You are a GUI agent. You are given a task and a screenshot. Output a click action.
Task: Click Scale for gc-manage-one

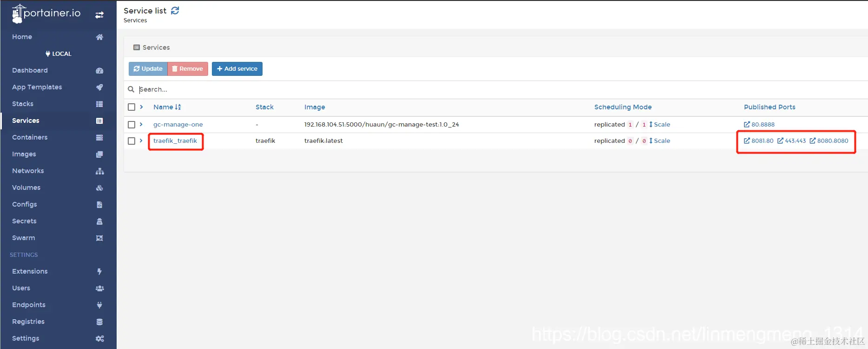tap(660, 125)
